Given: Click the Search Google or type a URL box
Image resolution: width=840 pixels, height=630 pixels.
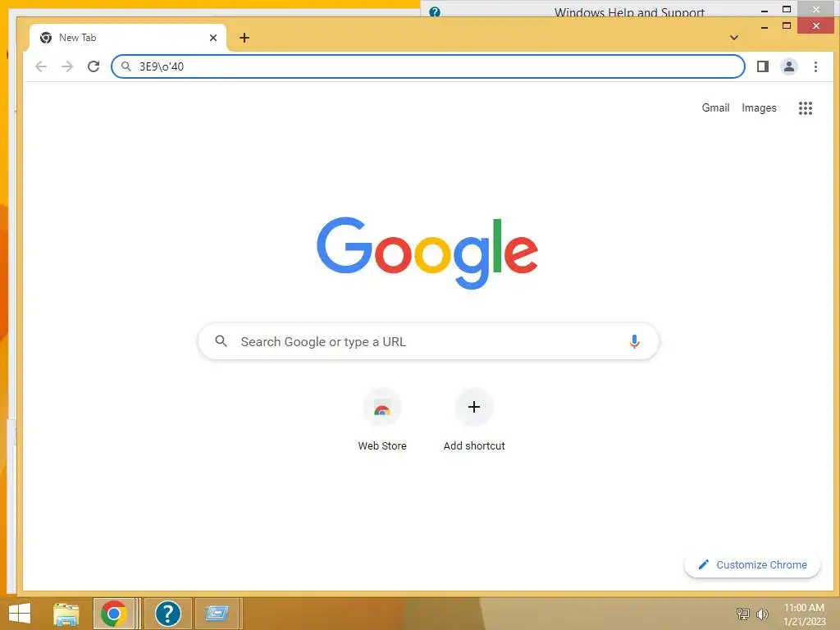Looking at the screenshot, I should 428,341.
